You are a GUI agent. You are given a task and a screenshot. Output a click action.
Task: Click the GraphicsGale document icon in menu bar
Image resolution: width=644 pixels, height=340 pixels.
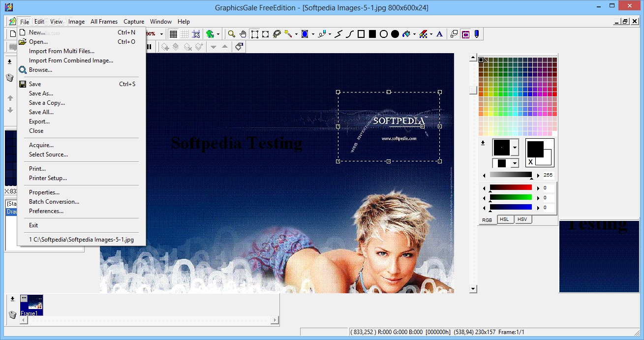pyautogui.click(x=12, y=21)
